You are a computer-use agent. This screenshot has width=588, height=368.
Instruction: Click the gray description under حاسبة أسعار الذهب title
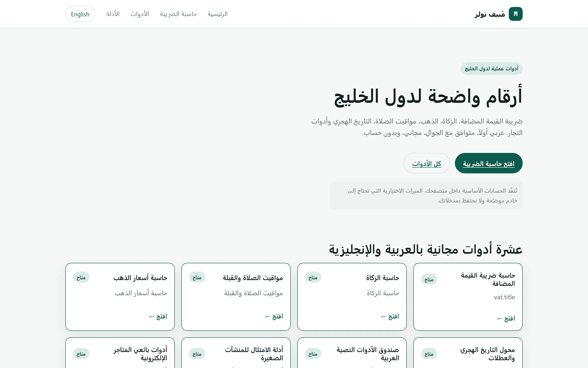click(x=141, y=293)
